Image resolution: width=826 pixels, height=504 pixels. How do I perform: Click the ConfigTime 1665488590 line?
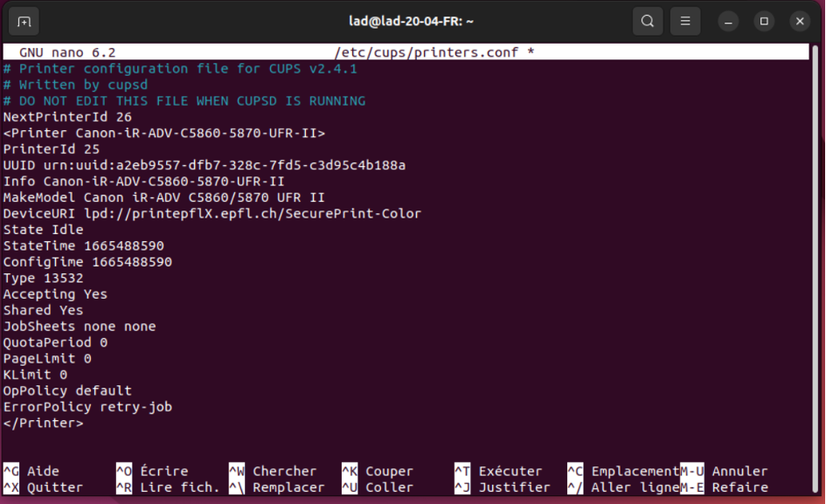point(87,262)
